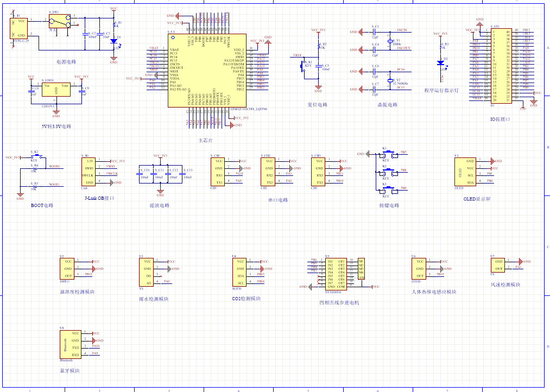Click the S_D2 program-run LED symbol
Viewport: 550px width, 392px height.
tap(440, 63)
